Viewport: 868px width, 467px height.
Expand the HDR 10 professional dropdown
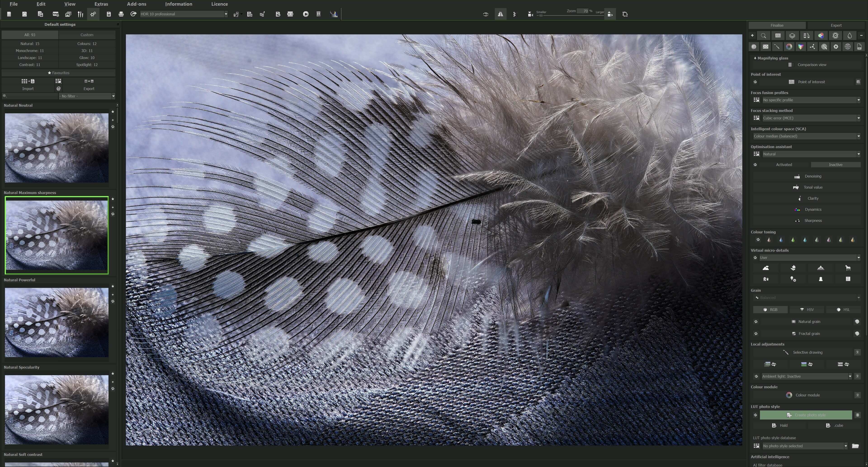coord(226,14)
